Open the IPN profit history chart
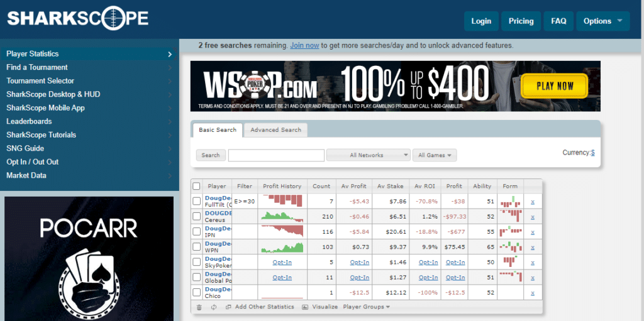 coord(282,231)
